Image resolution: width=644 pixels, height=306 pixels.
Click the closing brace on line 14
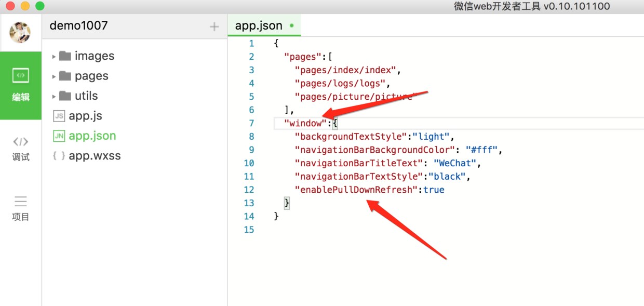(276, 216)
